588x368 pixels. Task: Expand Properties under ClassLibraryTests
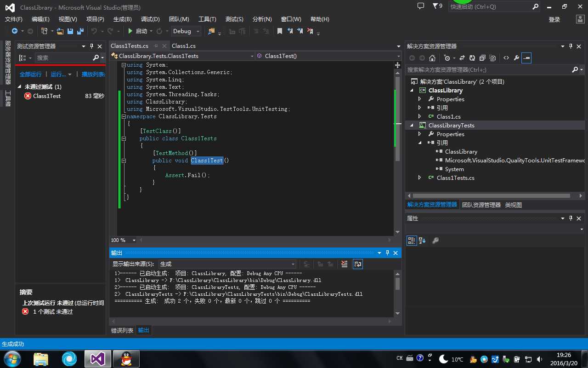click(x=419, y=134)
